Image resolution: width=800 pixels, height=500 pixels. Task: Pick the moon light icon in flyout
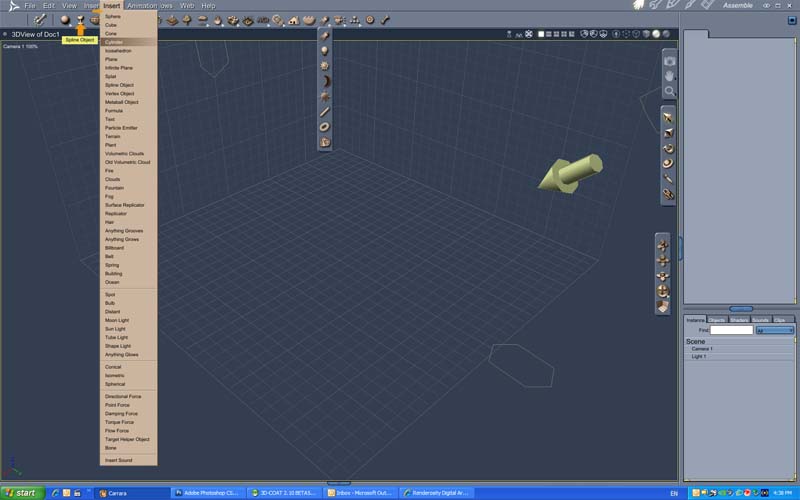tap(325, 80)
